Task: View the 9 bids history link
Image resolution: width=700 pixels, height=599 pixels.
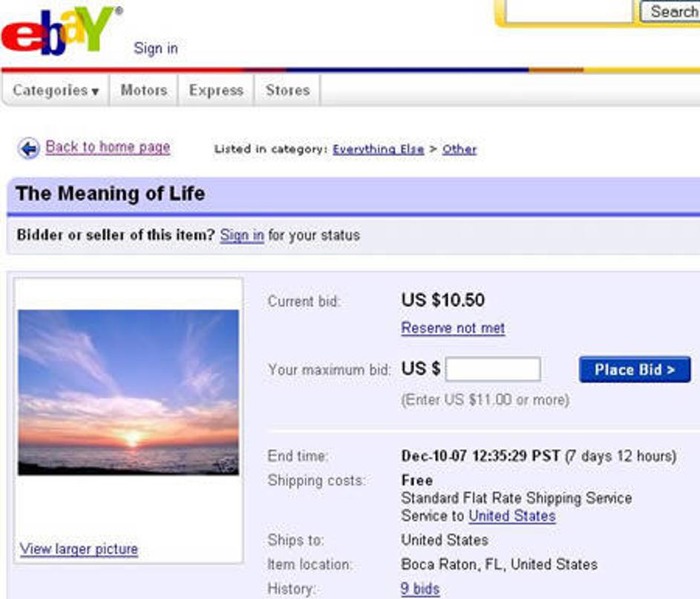Action: click(x=420, y=589)
